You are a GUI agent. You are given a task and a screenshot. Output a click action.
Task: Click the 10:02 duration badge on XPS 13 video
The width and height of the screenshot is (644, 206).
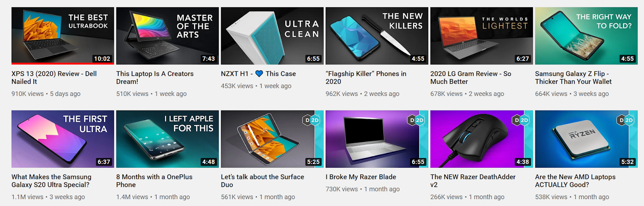[x=102, y=58]
